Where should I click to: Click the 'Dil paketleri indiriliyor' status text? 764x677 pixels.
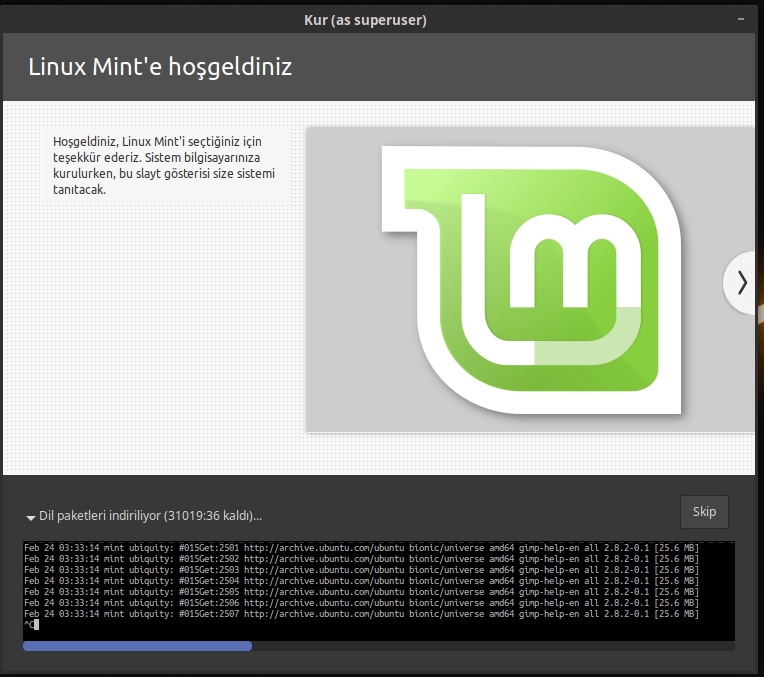(151, 516)
